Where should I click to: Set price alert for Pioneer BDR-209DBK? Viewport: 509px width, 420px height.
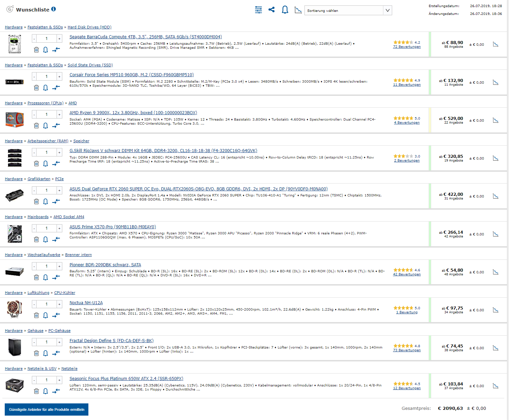45,277
